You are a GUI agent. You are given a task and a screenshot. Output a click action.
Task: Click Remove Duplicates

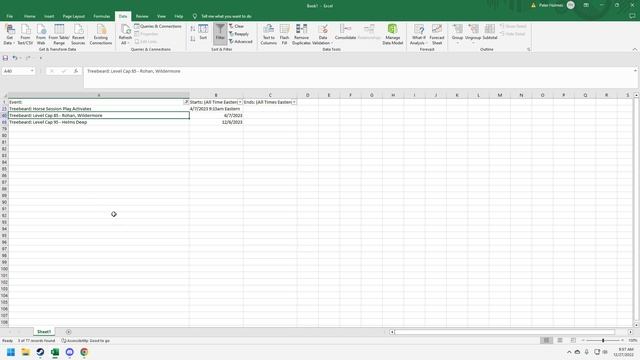[x=301, y=34]
